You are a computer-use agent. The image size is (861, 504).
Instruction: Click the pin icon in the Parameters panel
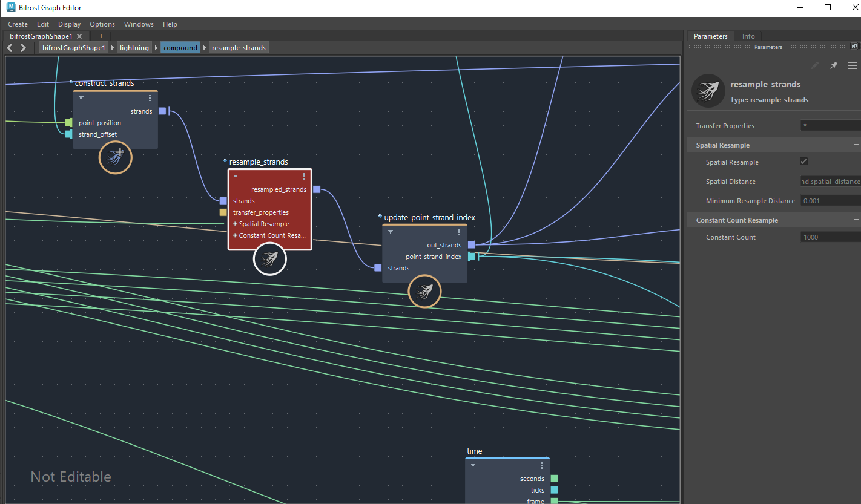pyautogui.click(x=834, y=65)
